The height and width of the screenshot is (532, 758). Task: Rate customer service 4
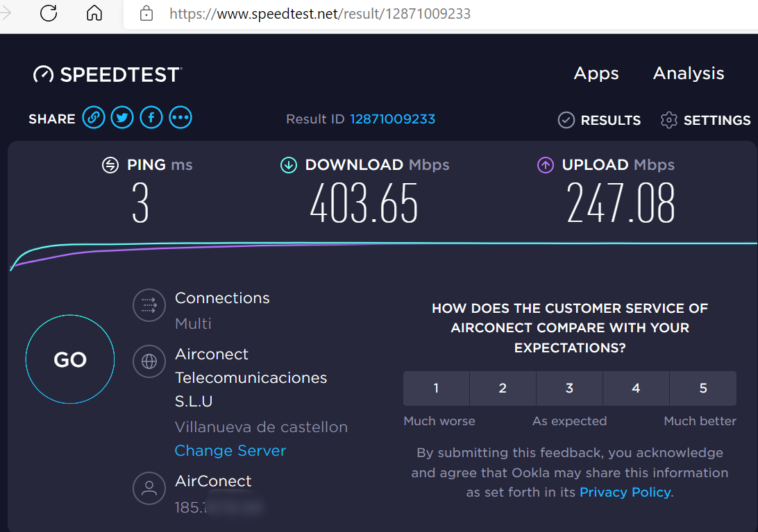pyautogui.click(x=636, y=388)
